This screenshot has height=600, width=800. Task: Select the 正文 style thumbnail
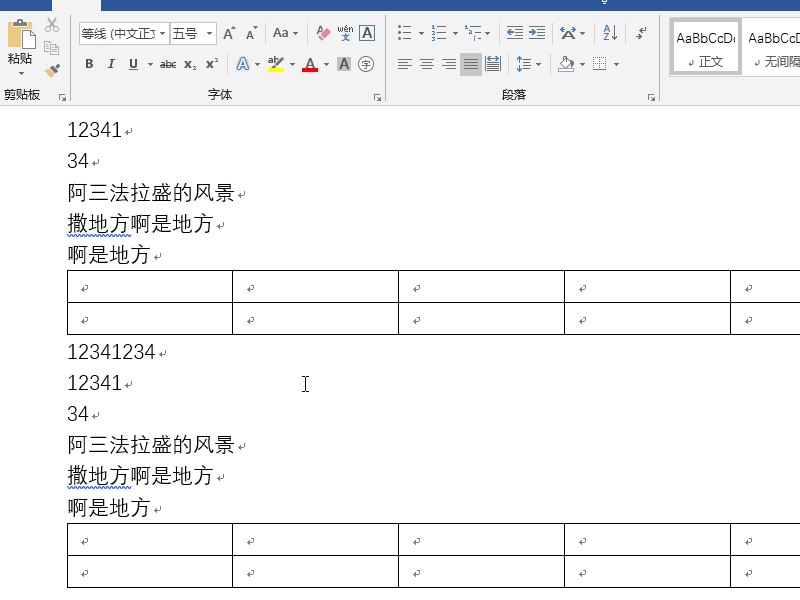pyautogui.click(x=706, y=47)
